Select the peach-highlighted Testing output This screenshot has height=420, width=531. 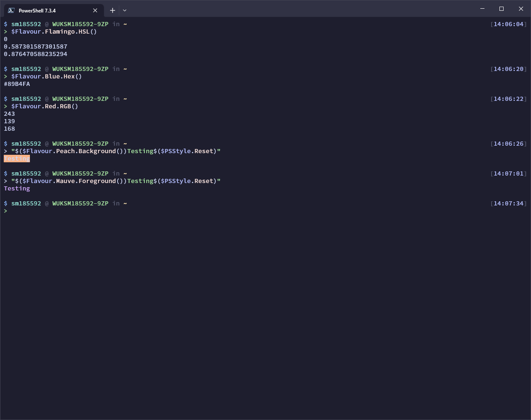17,159
